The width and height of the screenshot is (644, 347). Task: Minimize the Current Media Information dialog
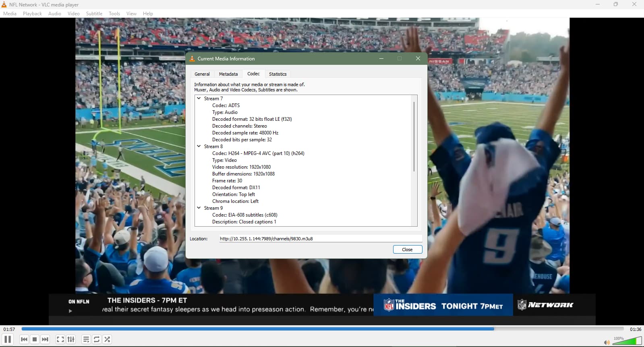[381, 58]
